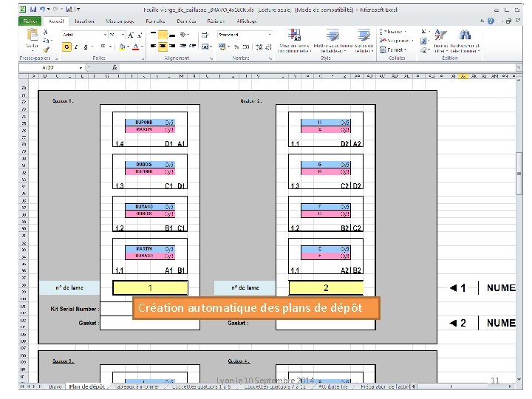532x399 pixels.
Task: Open Trier et filtrer sort icon
Action: tap(440, 35)
